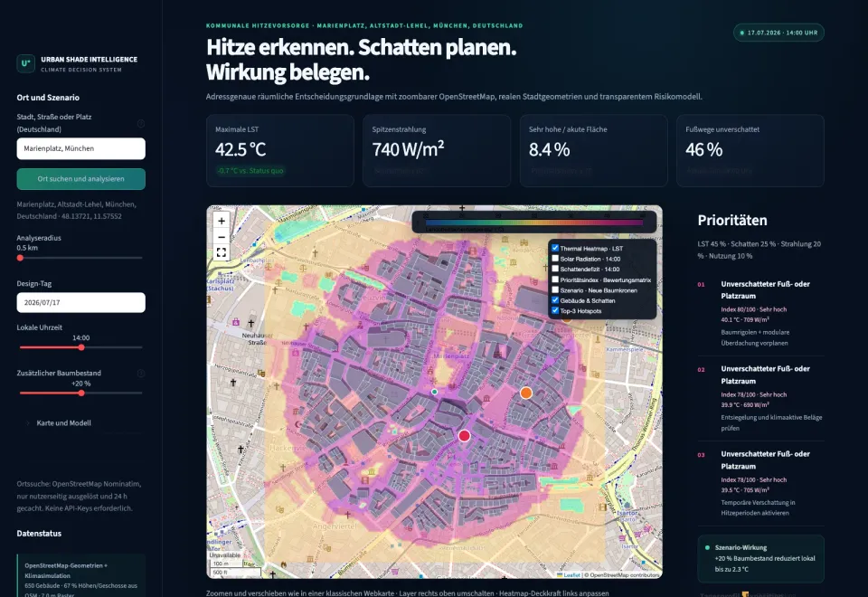The height and width of the screenshot is (597, 868).
Task: Open the map in fullscreen view
Action: click(222, 252)
